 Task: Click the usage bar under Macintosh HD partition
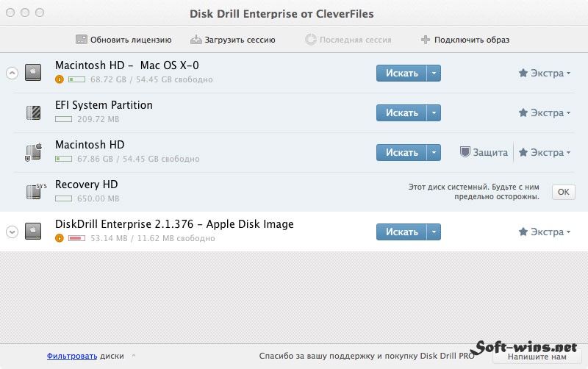tap(64, 159)
